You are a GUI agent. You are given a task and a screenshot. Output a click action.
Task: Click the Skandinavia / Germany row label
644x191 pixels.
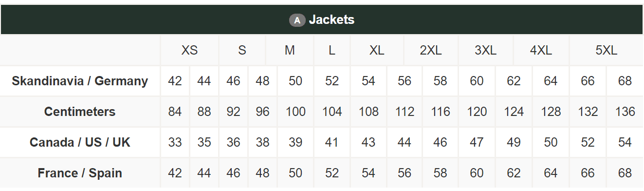(x=80, y=81)
